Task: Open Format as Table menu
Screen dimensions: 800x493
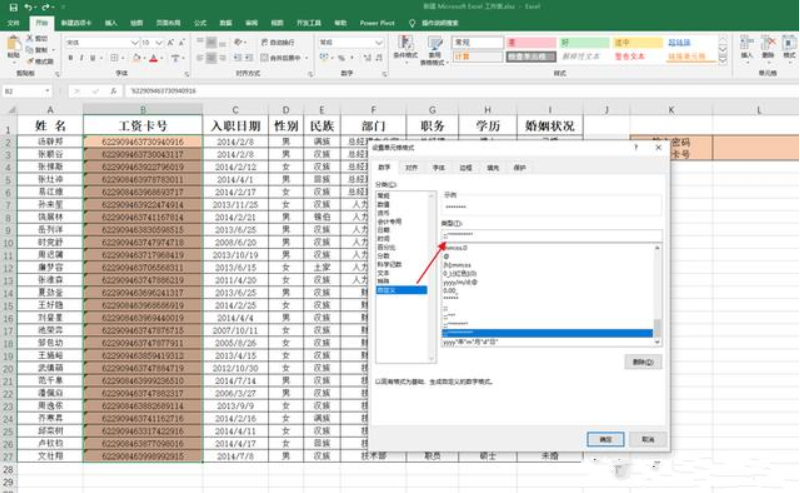Action: (434, 50)
